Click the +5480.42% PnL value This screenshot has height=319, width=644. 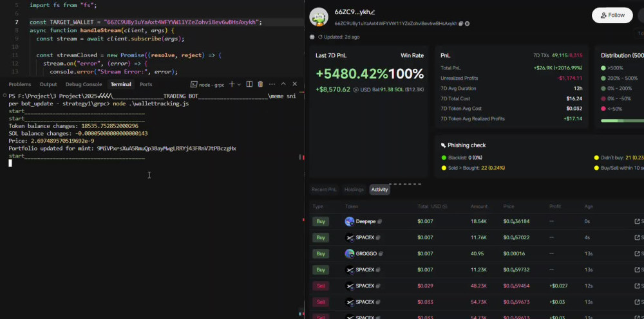click(x=352, y=74)
